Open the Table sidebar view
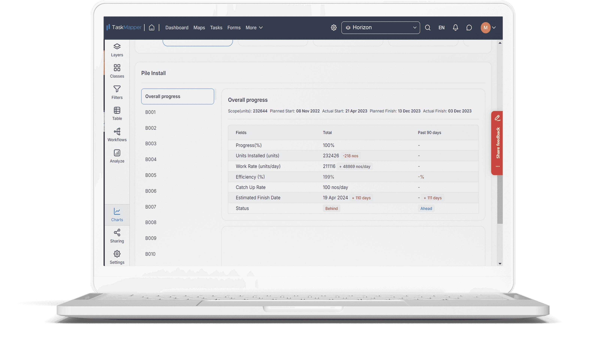The height and width of the screenshot is (364, 598). click(117, 114)
